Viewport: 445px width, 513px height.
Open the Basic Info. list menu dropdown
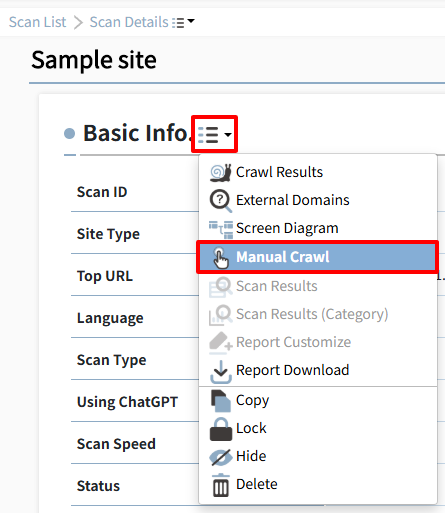pos(214,134)
